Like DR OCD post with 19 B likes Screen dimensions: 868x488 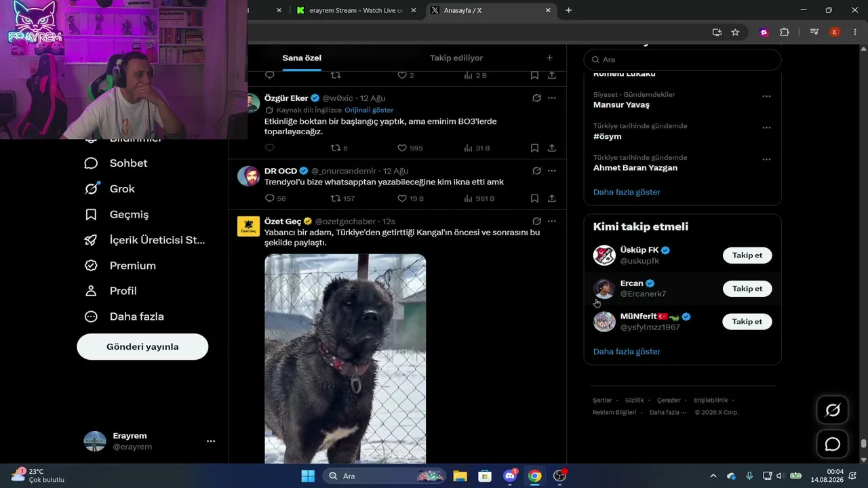click(410, 199)
